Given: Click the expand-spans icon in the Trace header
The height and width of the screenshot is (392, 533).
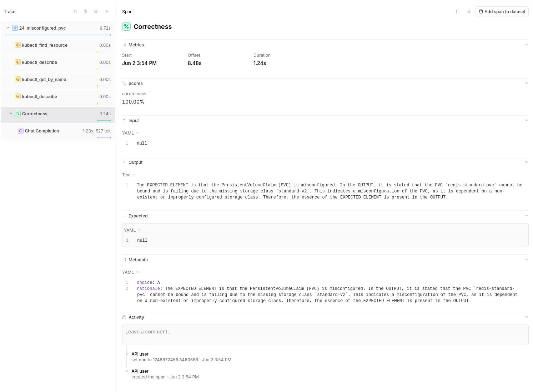Looking at the screenshot, I should point(96,11).
